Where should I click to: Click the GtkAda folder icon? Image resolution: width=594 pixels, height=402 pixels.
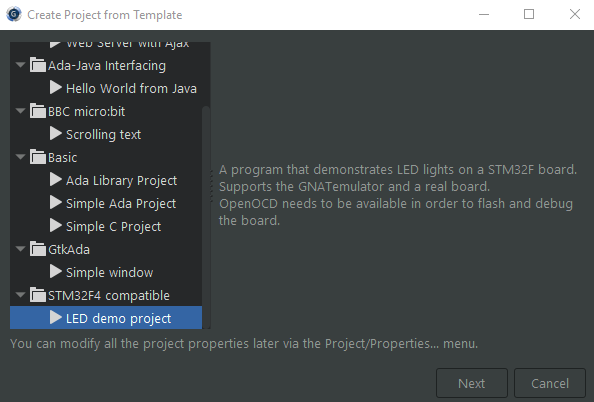point(38,249)
